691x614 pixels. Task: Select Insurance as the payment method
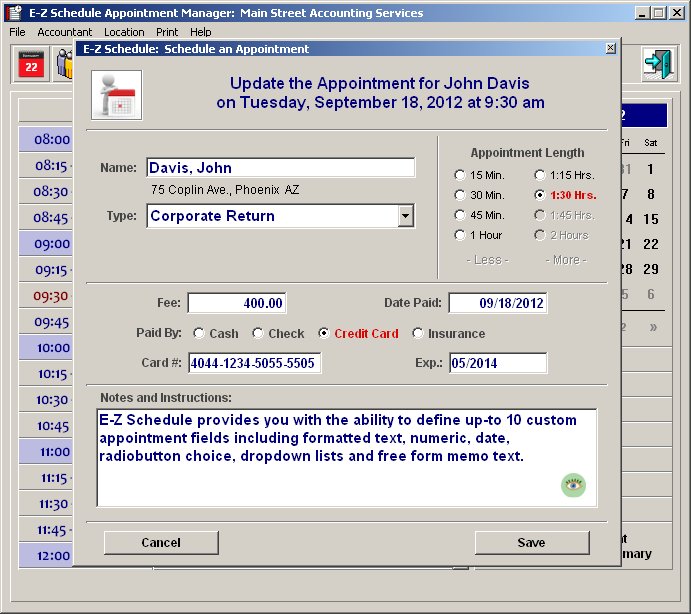[x=418, y=334]
